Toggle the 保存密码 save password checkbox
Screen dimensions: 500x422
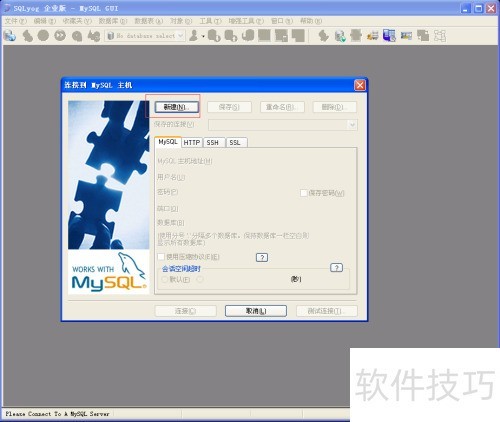point(304,193)
